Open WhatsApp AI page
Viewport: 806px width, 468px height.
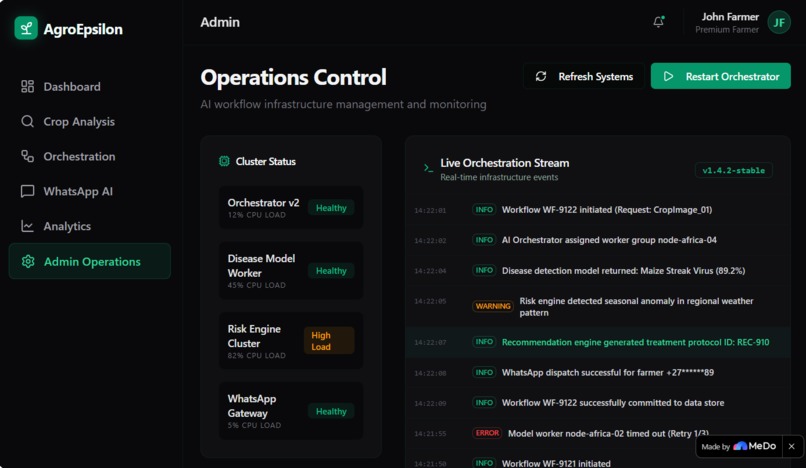coord(89,191)
